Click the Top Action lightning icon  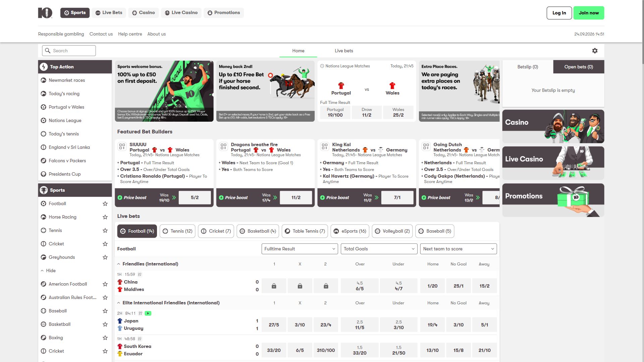pos(44,67)
